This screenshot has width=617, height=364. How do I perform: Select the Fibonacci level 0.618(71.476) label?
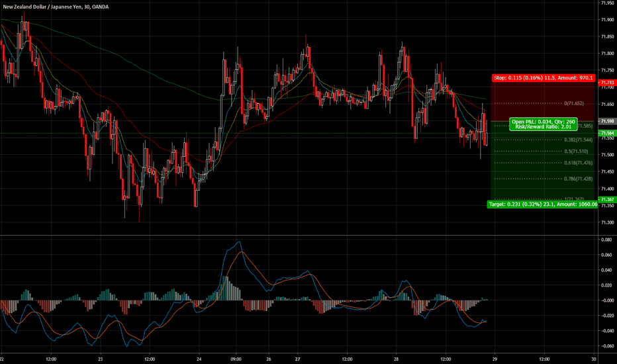(x=578, y=163)
